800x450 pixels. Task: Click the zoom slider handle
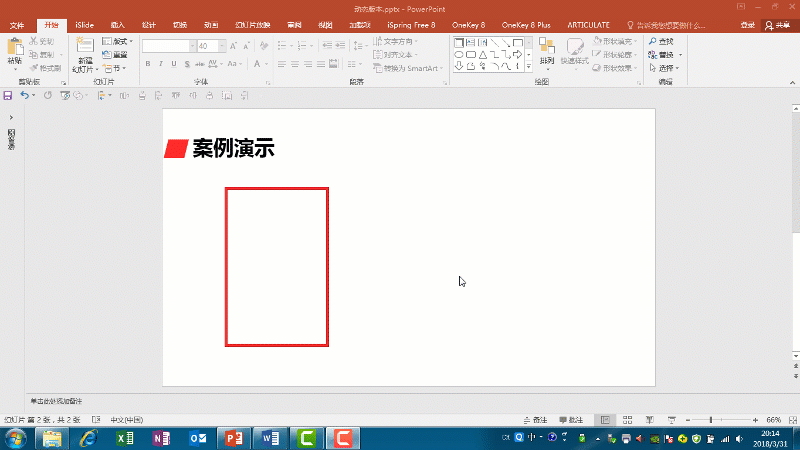pos(711,420)
